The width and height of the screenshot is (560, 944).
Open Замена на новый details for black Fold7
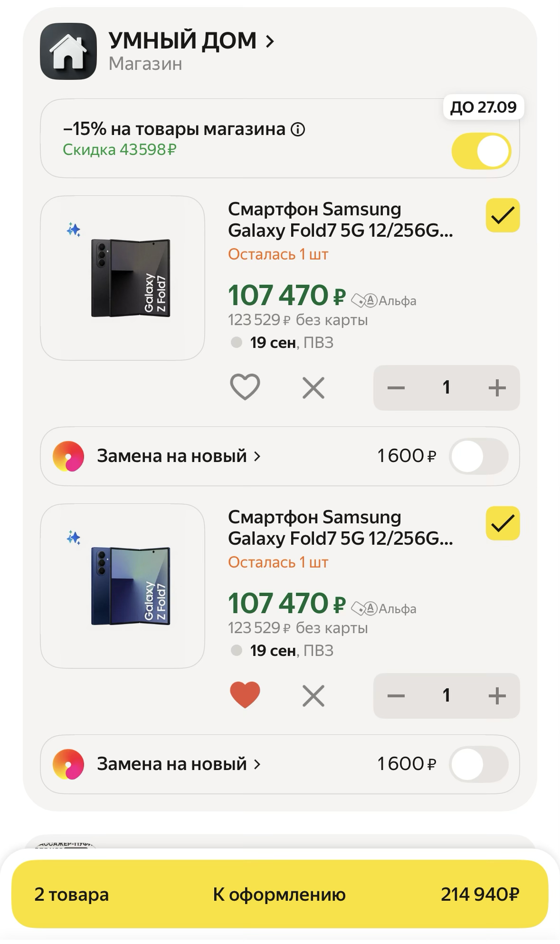(x=179, y=456)
